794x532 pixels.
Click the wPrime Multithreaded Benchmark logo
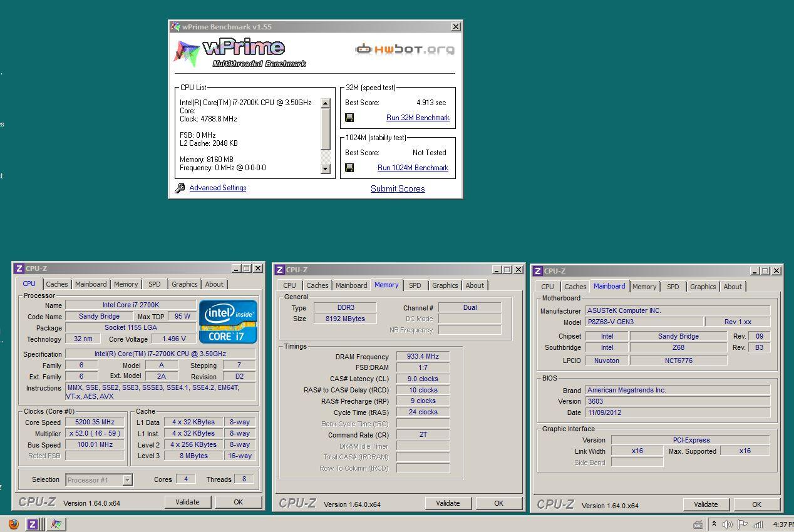pos(240,53)
